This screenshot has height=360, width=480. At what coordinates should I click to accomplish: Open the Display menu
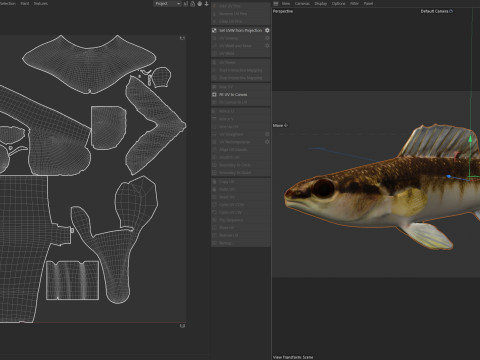[x=321, y=3]
